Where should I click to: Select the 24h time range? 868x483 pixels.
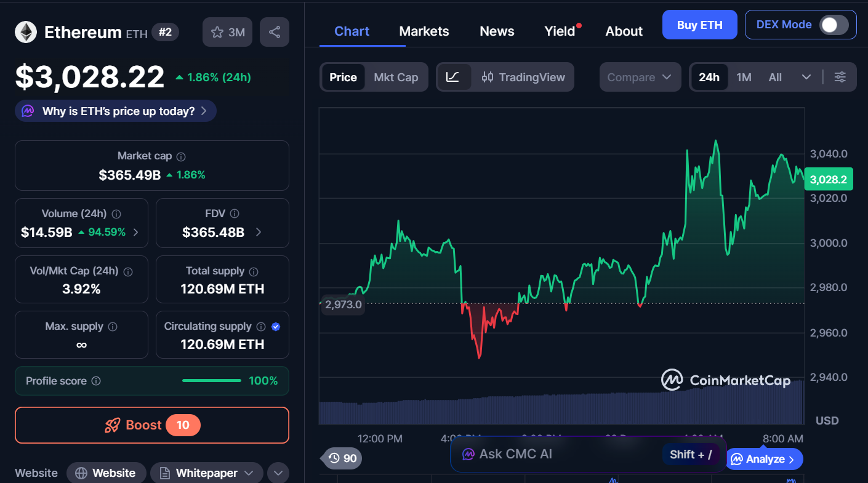coord(709,77)
